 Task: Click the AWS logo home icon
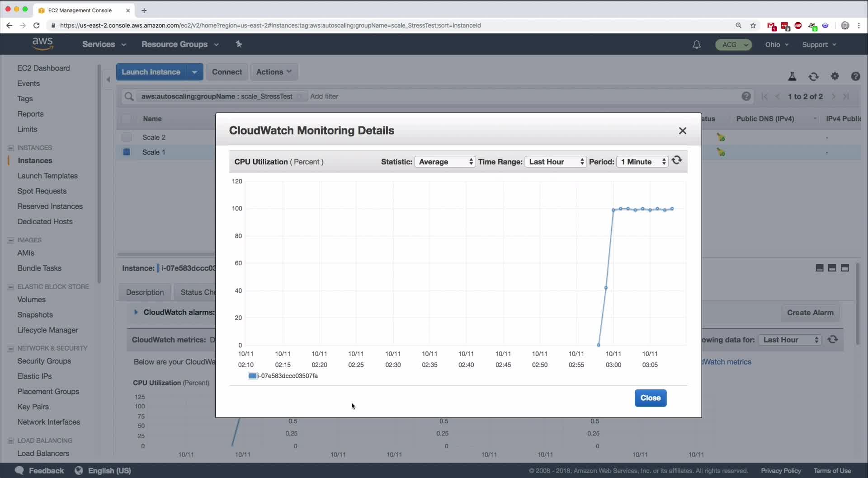(x=42, y=44)
